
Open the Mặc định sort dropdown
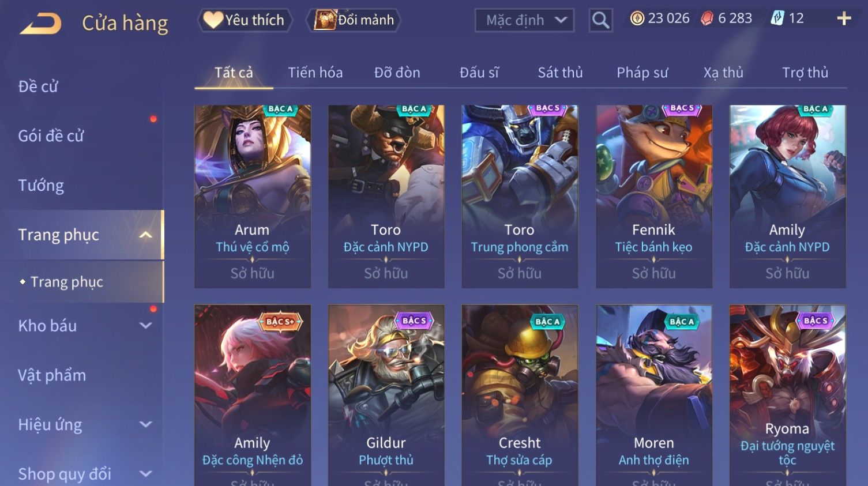pos(524,20)
